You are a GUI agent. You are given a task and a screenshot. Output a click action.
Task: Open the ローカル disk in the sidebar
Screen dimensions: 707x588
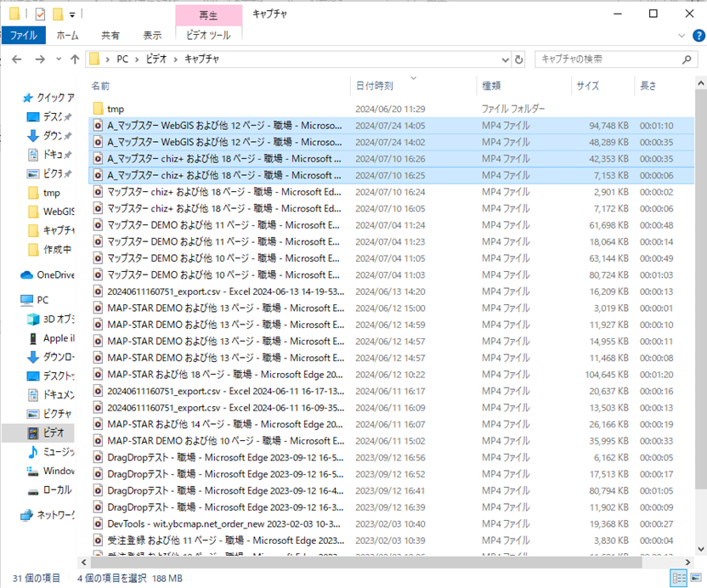tap(49, 489)
